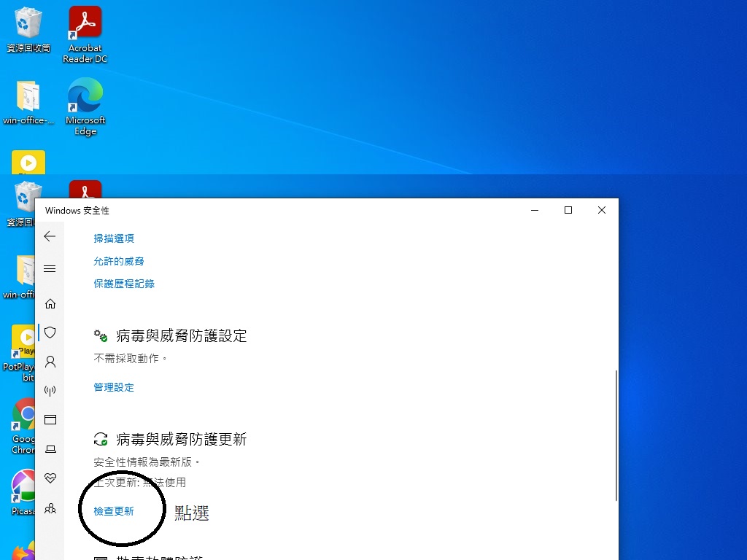Open the hamburger navigation menu
Screen dimensions: 747x560
tap(50, 268)
